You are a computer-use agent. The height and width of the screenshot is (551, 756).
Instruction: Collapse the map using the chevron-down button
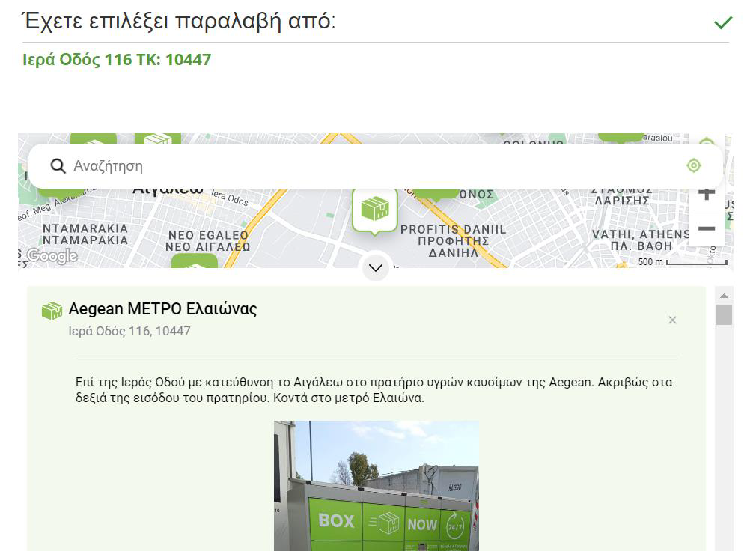coord(376,267)
